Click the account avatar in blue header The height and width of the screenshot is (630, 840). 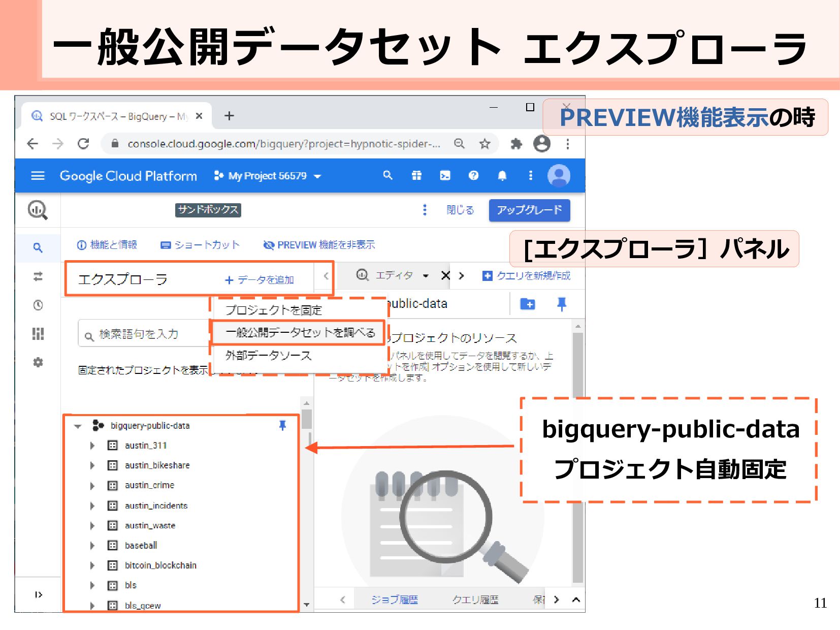coord(559,176)
